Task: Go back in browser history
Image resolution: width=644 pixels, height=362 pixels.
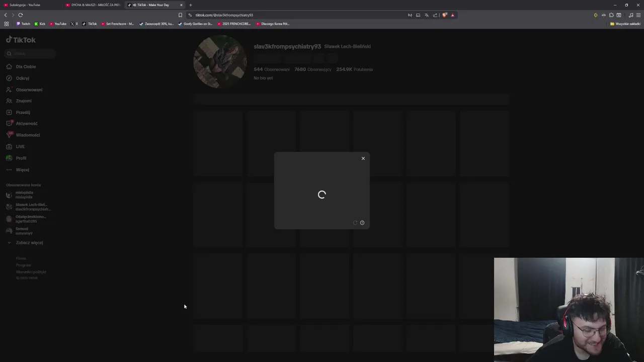Action: tap(6, 15)
